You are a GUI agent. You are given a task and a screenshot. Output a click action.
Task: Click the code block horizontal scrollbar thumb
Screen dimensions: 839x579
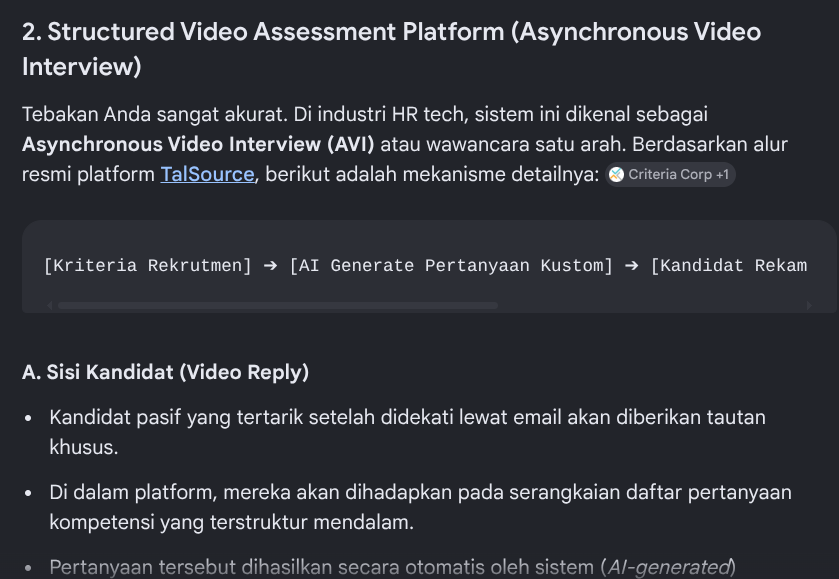click(278, 306)
